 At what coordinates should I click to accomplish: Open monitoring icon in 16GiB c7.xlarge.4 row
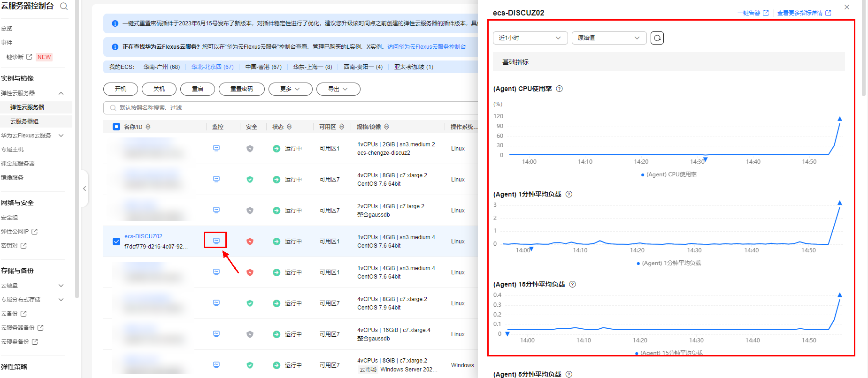click(x=216, y=333)
